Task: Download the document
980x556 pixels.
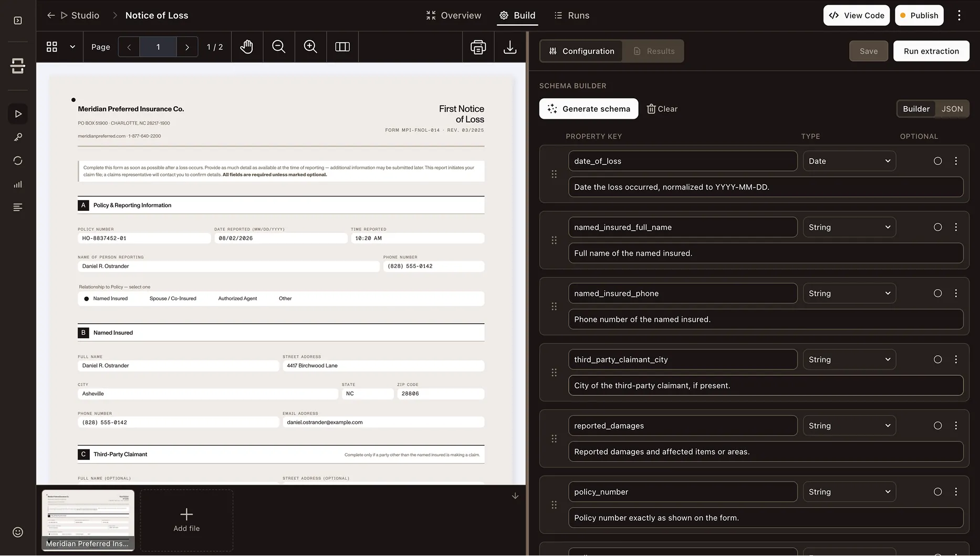Action: (x=510, y=47)
